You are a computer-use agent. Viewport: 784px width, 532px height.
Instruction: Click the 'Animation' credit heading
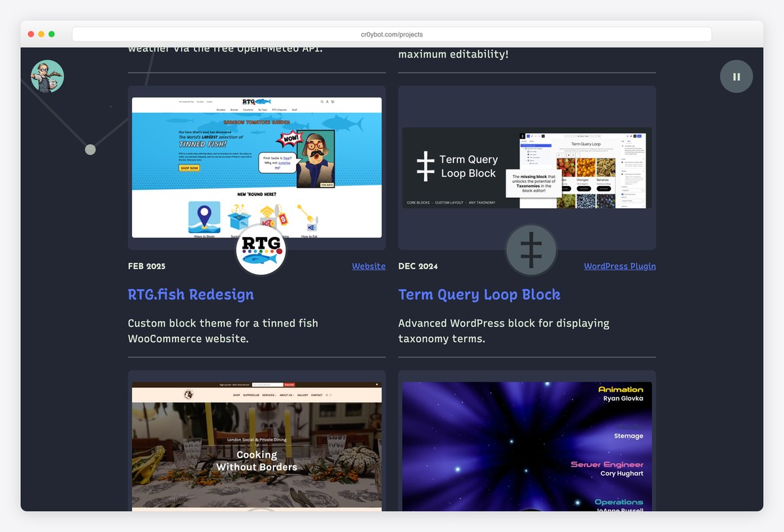tap(621, 390)
